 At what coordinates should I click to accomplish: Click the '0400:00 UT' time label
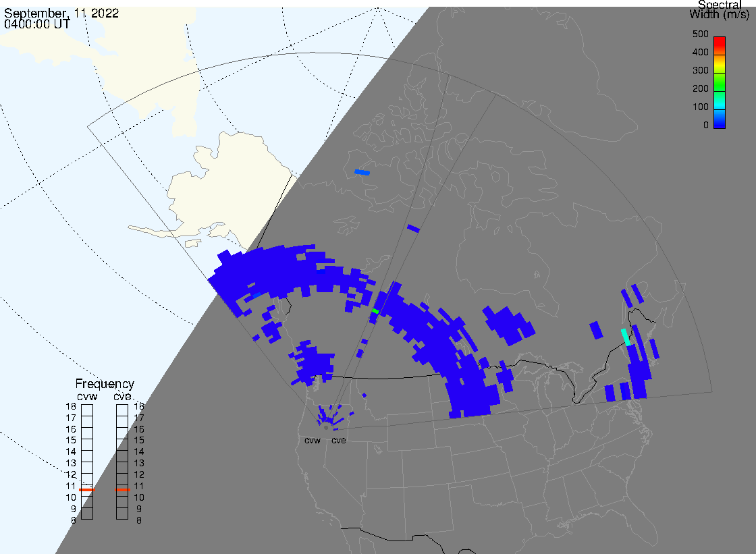click(x=36, y=24)
